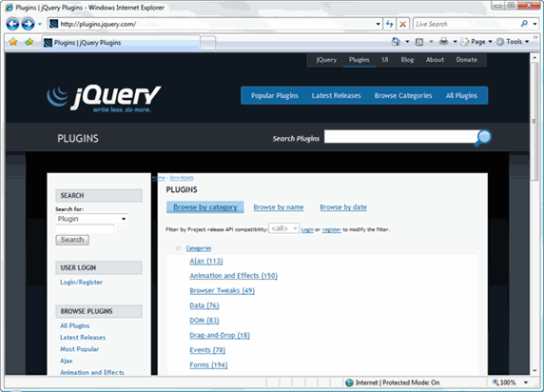Click the Ajax sidebar link

67,361
